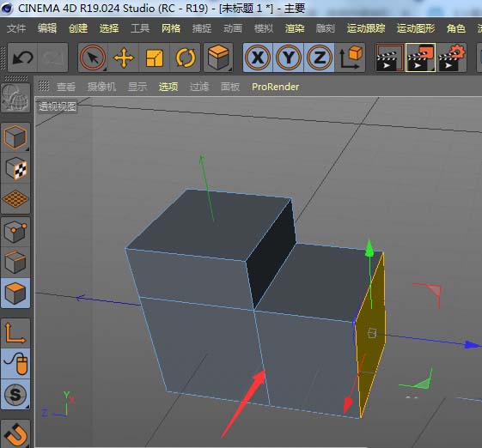This screenshot has height=448, width=482.
Task: Open Render Settings gear clapperboard
Action: click(x=451, y=58)
